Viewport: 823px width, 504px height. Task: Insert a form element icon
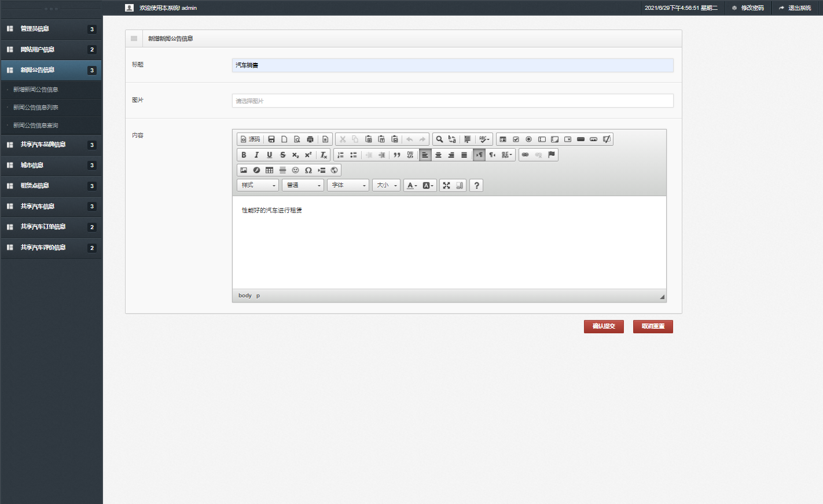[503, 139]
